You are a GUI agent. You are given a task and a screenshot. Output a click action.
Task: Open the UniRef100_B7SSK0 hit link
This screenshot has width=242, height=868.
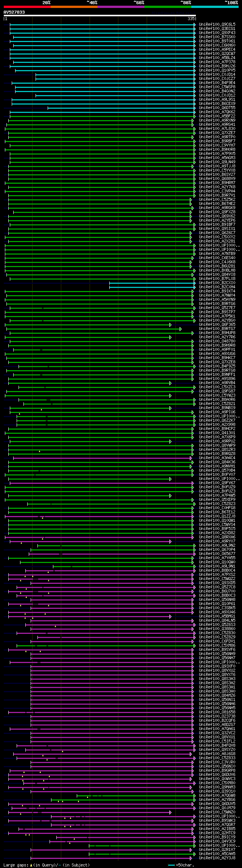click(x=217, y=37)
